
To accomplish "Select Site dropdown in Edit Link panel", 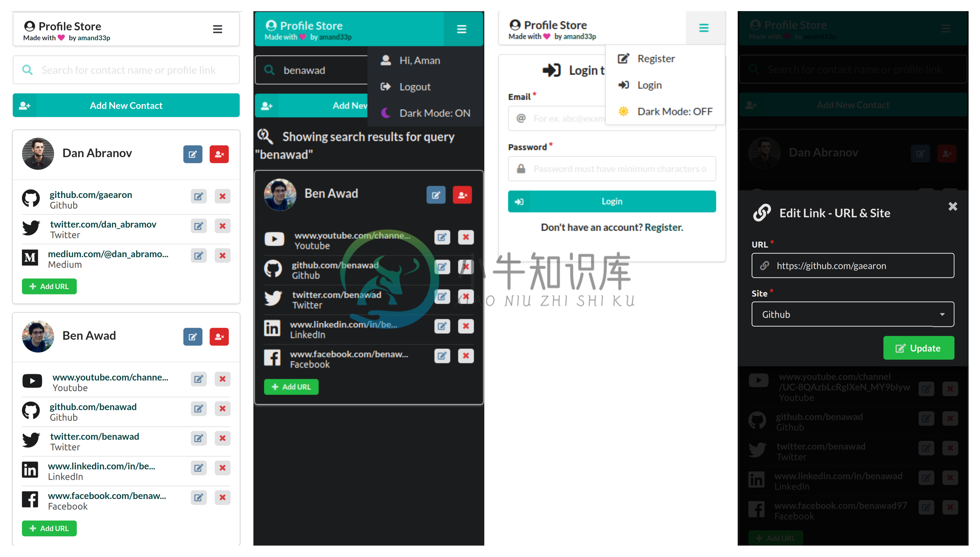I will point(852,315).
